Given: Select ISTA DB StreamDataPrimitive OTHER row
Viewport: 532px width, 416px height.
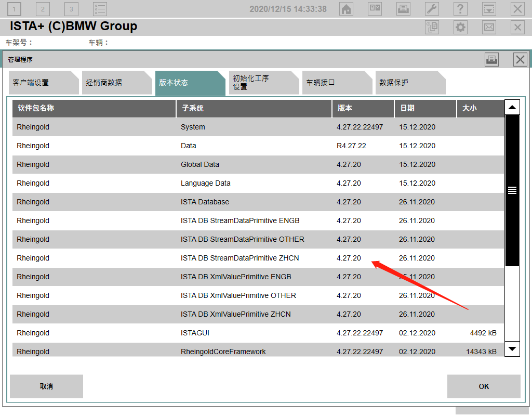Looking at the screenshot, I should pos(258,239).
